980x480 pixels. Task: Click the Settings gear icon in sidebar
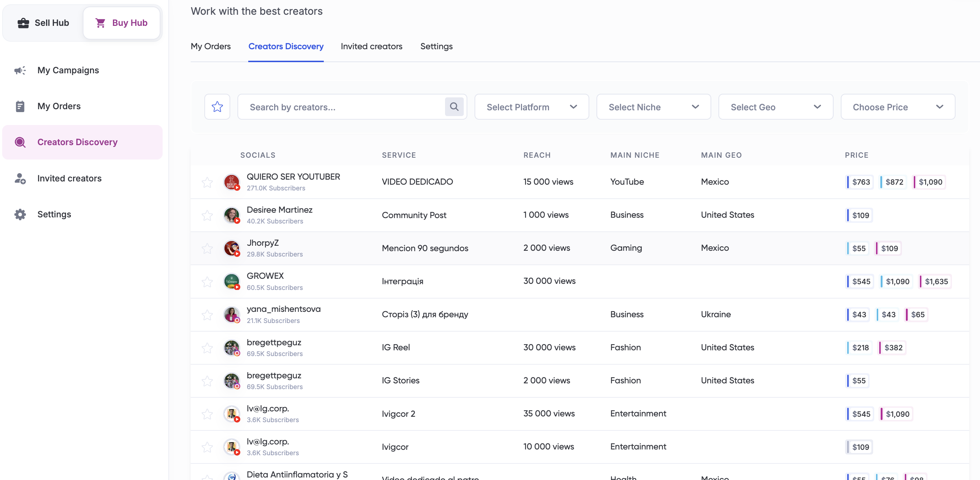pos(20,214)
